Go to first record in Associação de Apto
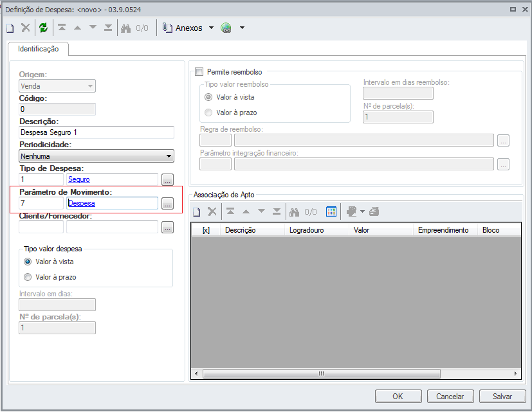Viewport: 532px width, 412px height. pyautogui.click(x=230, y=211)
